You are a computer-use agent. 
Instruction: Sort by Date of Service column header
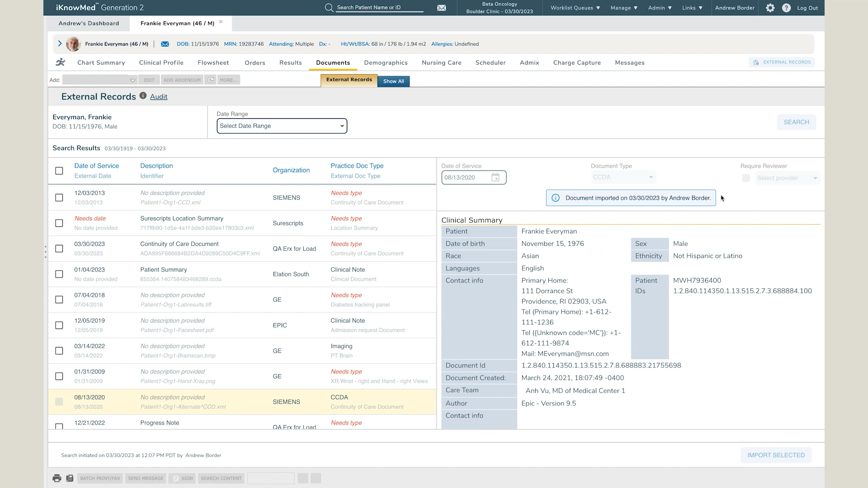[96, 166]
